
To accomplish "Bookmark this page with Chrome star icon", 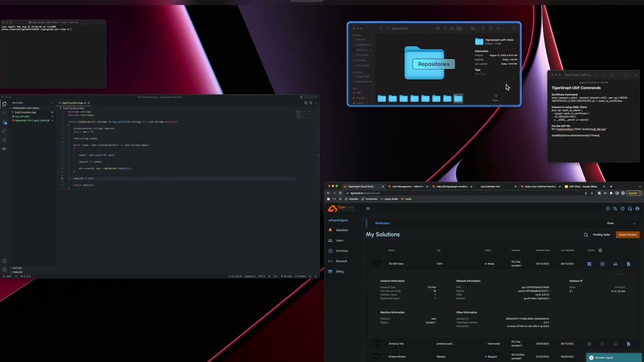I will click(x=592, y=193).
